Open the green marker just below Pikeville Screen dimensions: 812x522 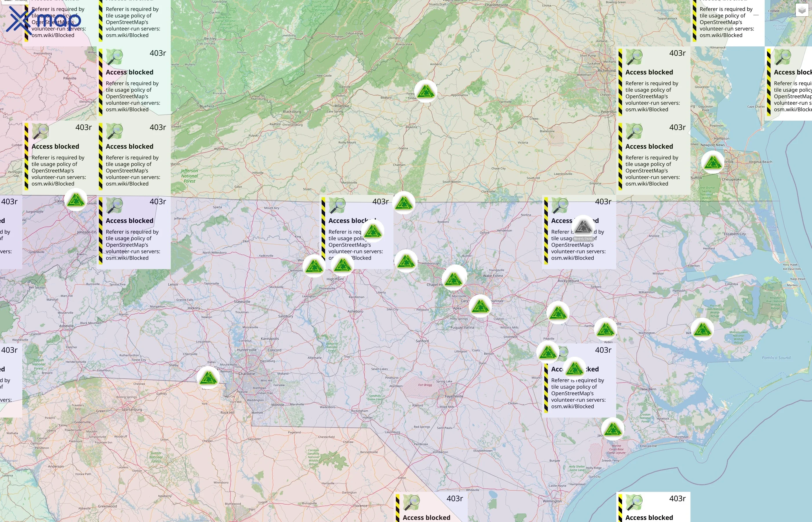click(548, 353)
